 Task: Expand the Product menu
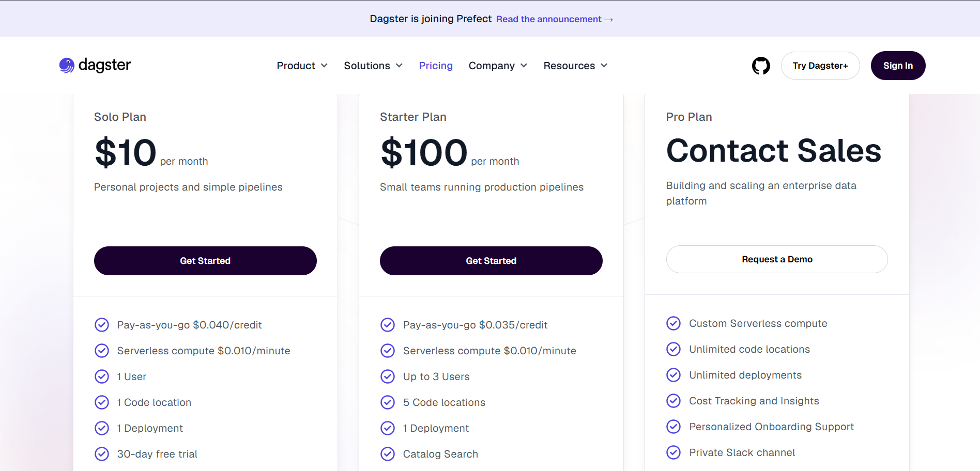[302, 66]
